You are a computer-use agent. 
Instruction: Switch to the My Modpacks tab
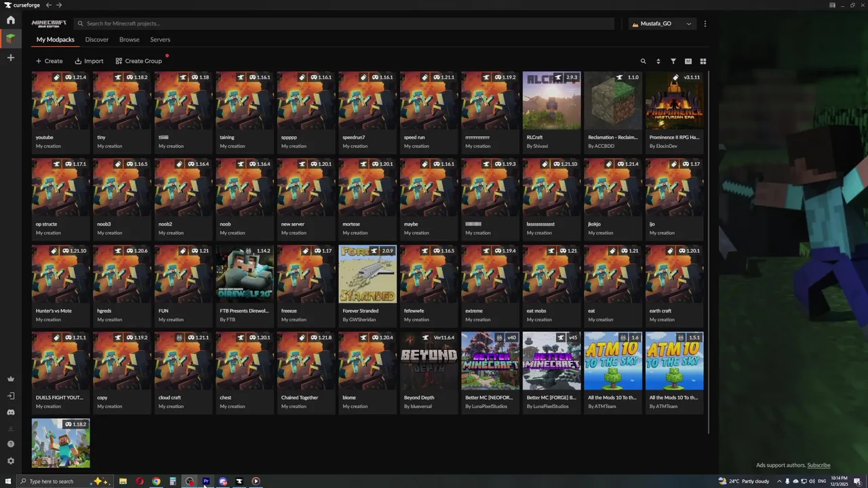(x=56, y=39)
